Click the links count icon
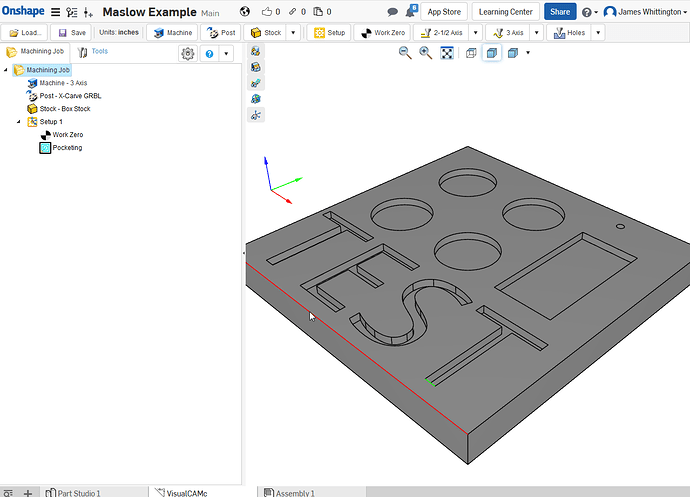Image resolution: width=690 pixels, height=497 pixels. [x=293, y=11]
